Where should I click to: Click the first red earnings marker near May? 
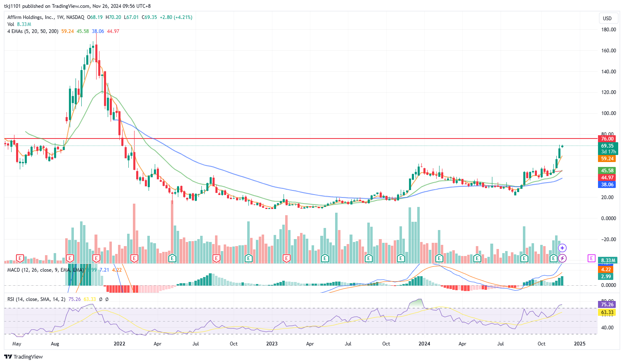[19, 258]
